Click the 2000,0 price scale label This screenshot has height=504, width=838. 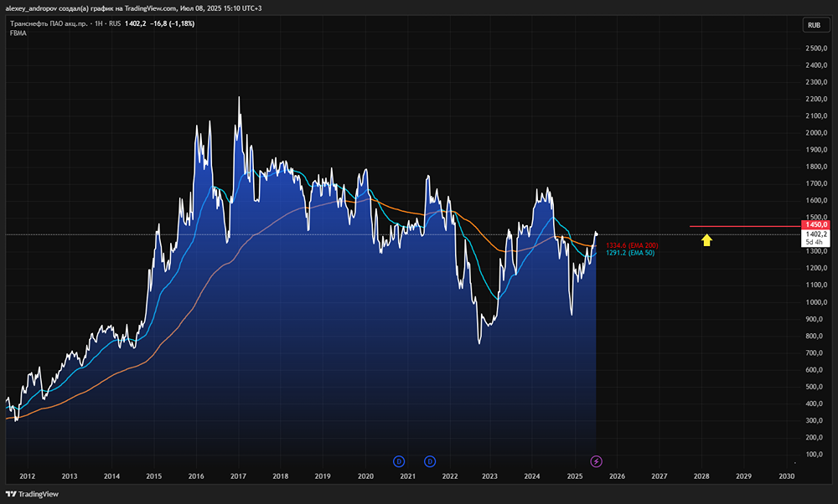click(x=816, y=133)
